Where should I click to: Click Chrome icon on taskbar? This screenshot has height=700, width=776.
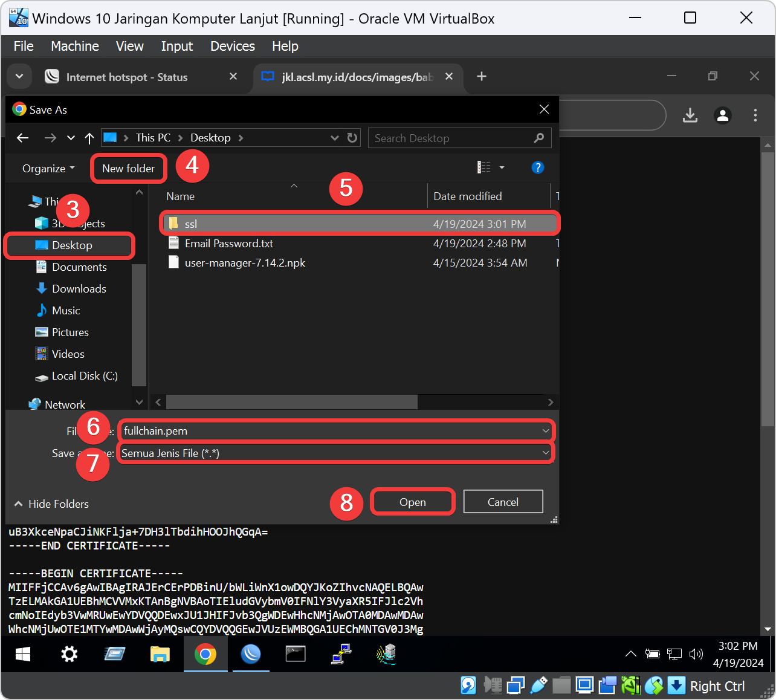[205, 654]
